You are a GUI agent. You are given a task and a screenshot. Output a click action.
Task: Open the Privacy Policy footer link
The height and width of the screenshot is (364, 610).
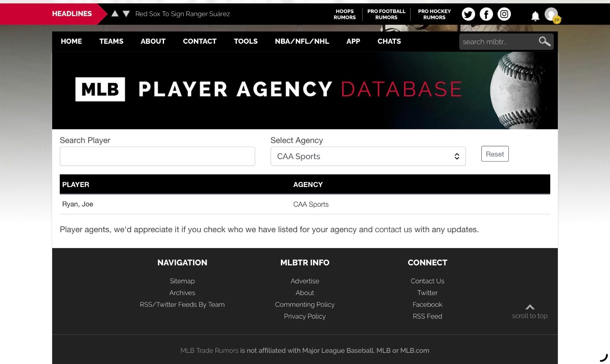[x=305, y=316]
